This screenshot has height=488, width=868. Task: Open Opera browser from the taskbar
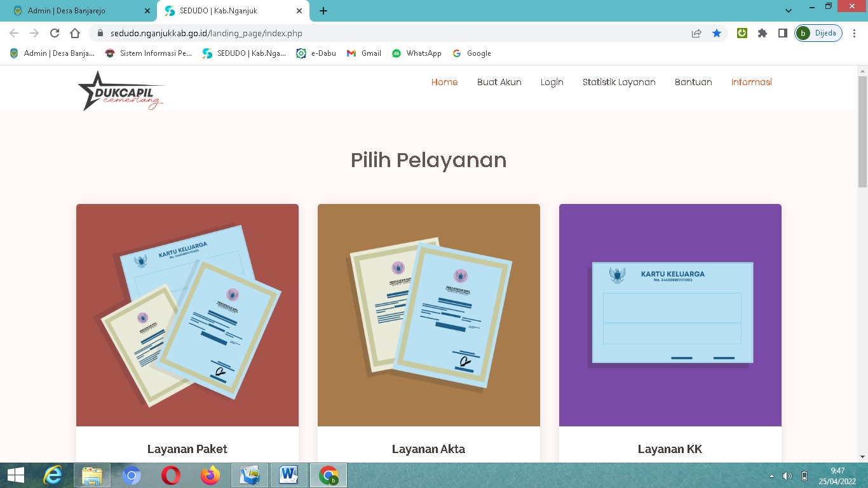170,475
